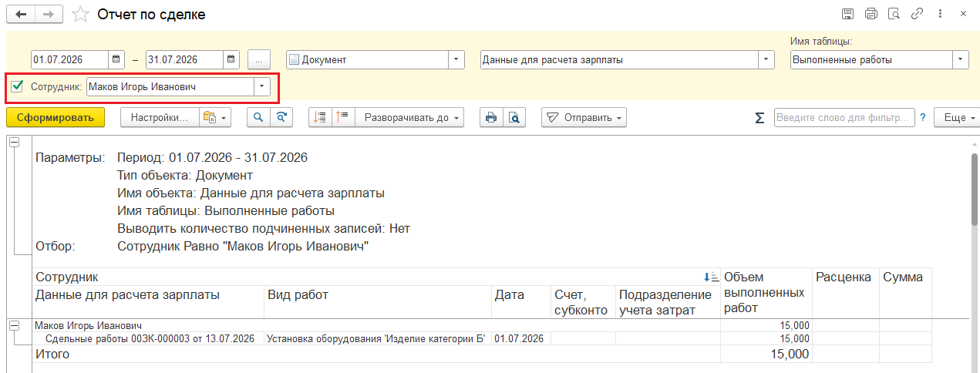Add report to favorites with the star
The width and height of the screenshot is (980, 373).
79,15
